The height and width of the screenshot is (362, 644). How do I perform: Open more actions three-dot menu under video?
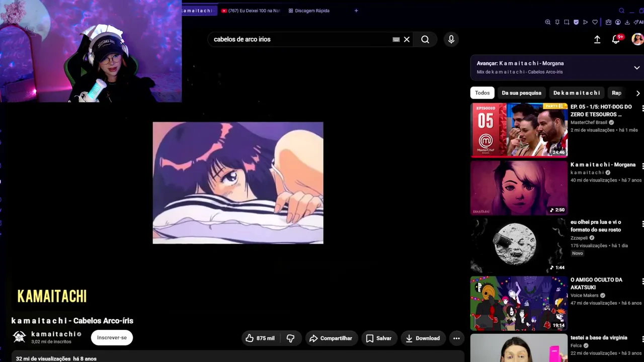click(456, 338)
